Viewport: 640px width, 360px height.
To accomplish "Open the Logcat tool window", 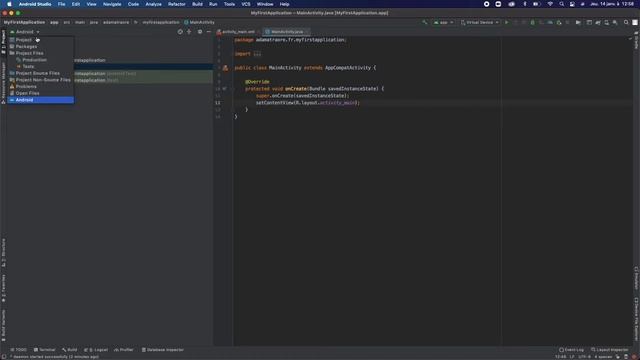I will point(96,350).
